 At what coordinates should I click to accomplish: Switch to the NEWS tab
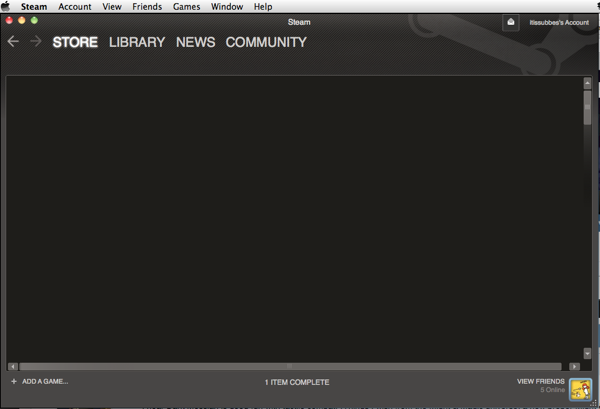[x=196, y=42]
